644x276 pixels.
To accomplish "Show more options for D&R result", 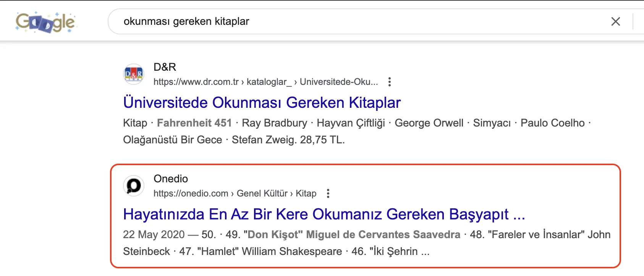I will (x=389, y=82).
